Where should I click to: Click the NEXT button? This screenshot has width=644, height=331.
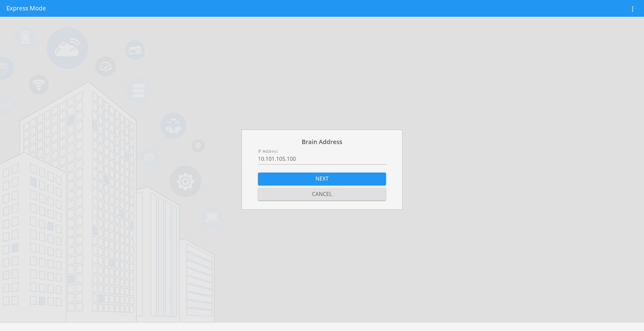point(322,179)
